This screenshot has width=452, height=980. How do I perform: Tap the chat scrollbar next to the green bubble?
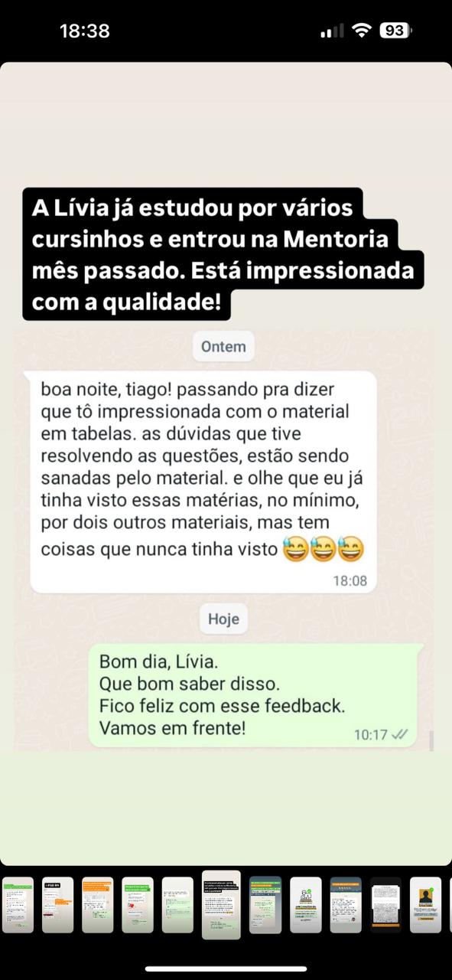pyautogui.click(x=431, y=740)
